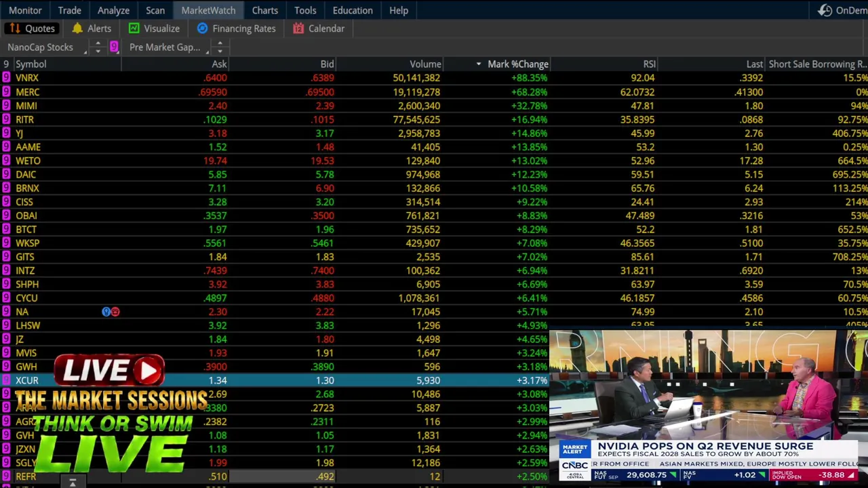This screenshot has width=868, height=488.
Task: Click the blue lightbulb icon on NA row
Action: pos(106,312)
